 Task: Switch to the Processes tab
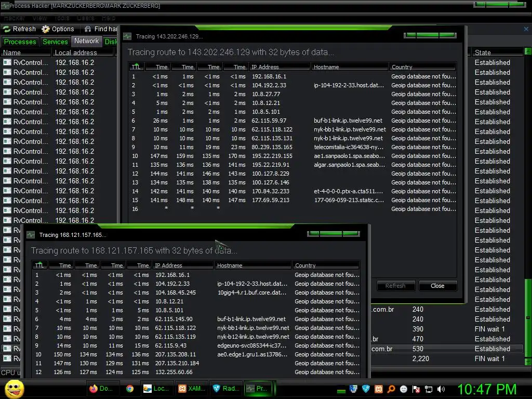tap(20, 42)
